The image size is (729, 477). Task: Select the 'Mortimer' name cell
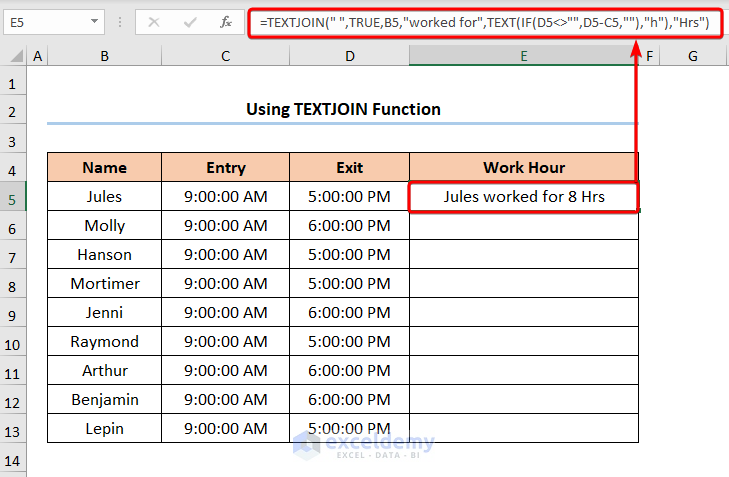click(105, 284)
